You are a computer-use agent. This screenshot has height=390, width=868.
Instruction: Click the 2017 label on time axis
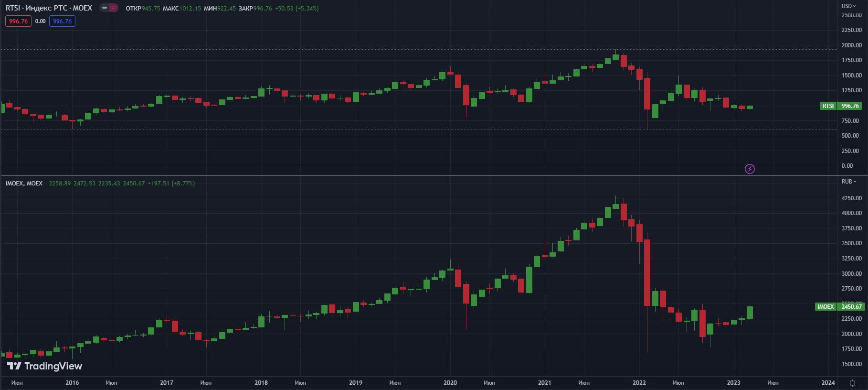[167, 383]
